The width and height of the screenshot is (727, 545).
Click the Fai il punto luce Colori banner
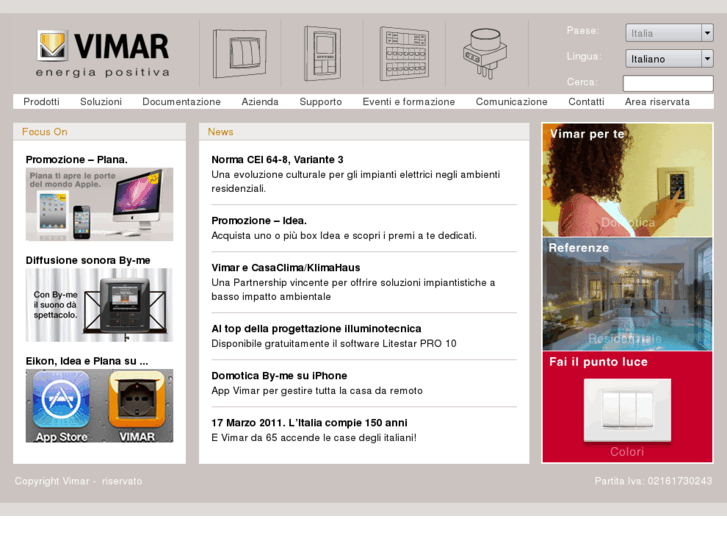click(627, 407)
